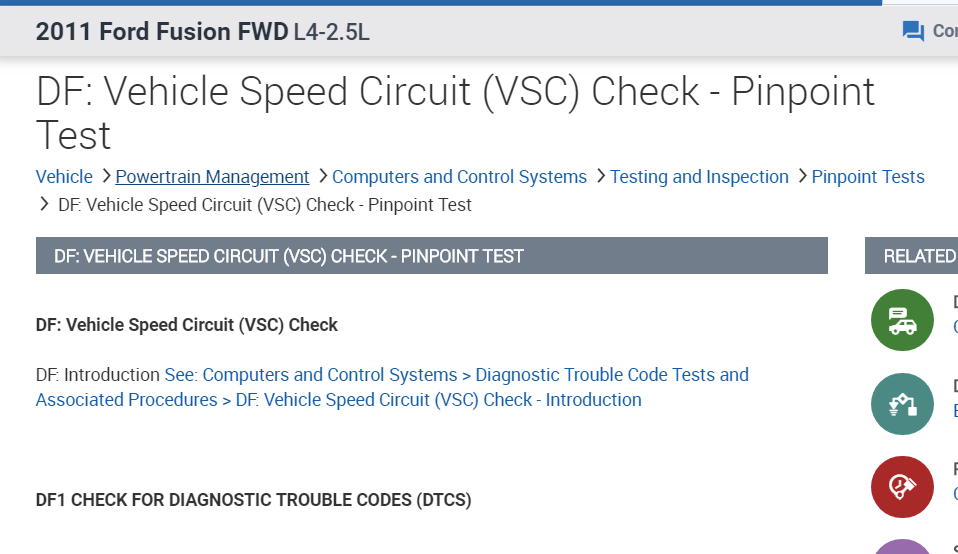Open the comments chat icon in header

[913, 32]
